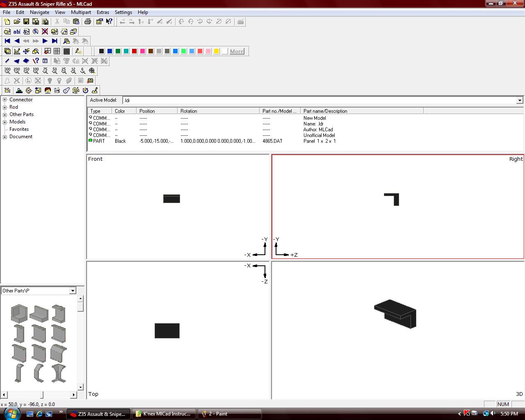The image size is (525, 420).
Task: Open the Extras menu
Action: click(103, 12)
